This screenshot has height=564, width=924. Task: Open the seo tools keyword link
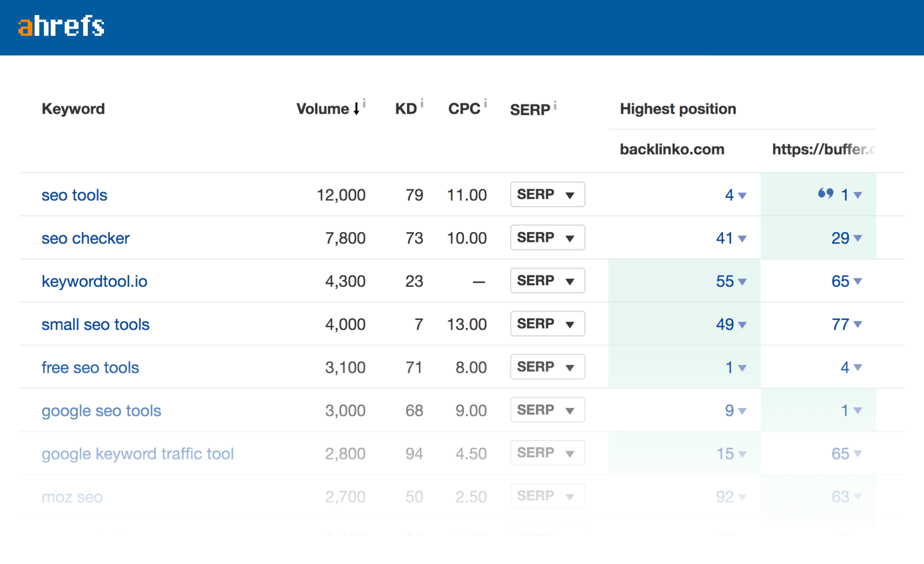pos(74,195)
